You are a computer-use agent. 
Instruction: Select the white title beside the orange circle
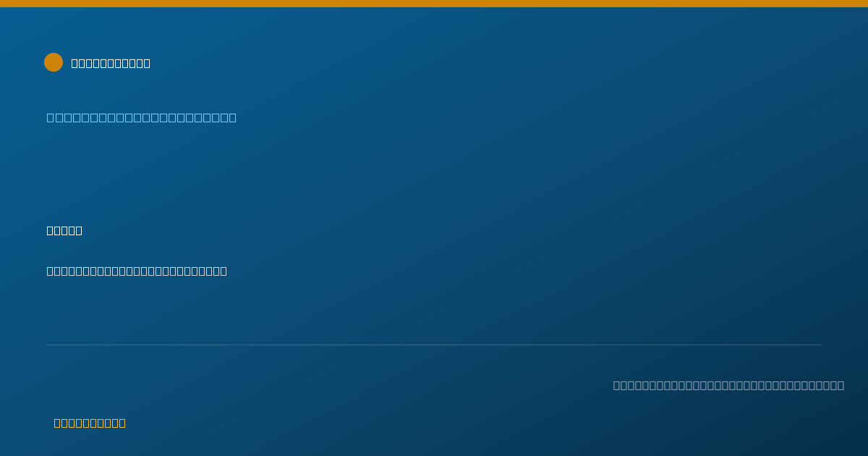point(111,63)
